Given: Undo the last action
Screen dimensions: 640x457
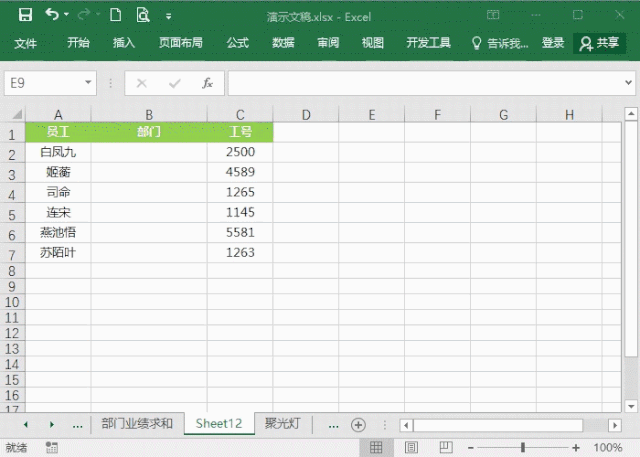Looking at the screenshot, I should pyautogui.click(x=52, y=15).
